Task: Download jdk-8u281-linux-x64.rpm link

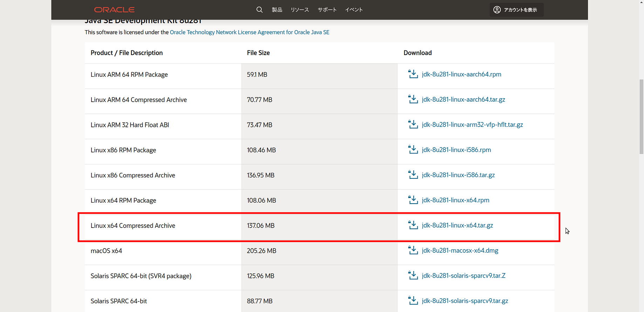Action: point(455,200)
